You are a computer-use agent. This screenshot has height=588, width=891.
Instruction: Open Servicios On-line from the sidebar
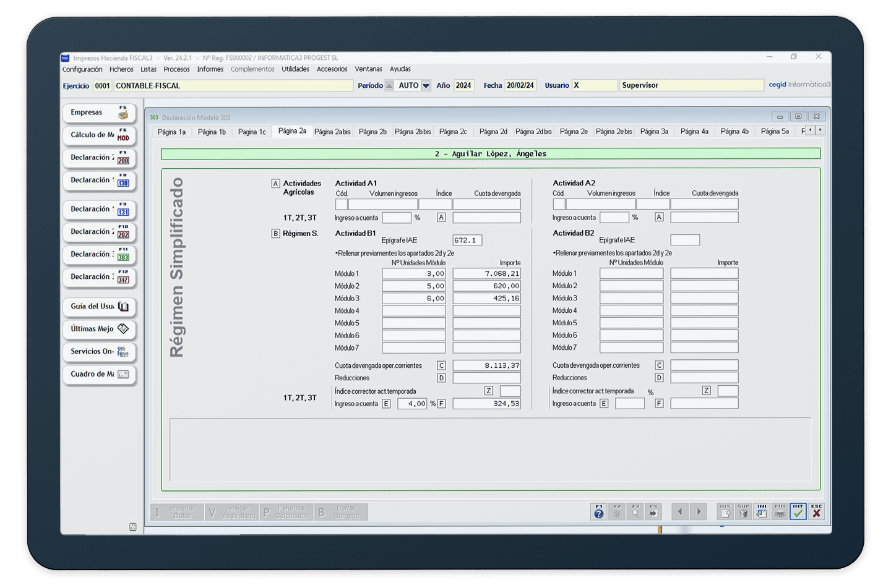tap(99, 352)
